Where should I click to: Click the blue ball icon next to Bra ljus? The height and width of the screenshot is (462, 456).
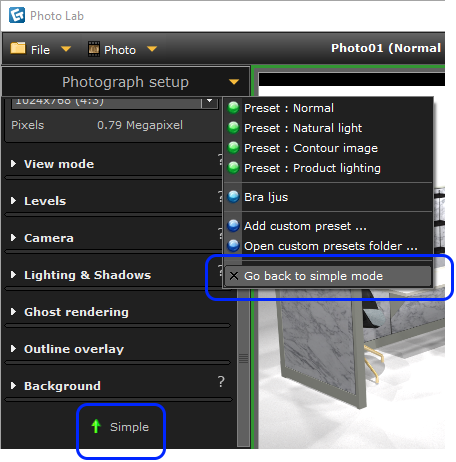coord(233,197)
